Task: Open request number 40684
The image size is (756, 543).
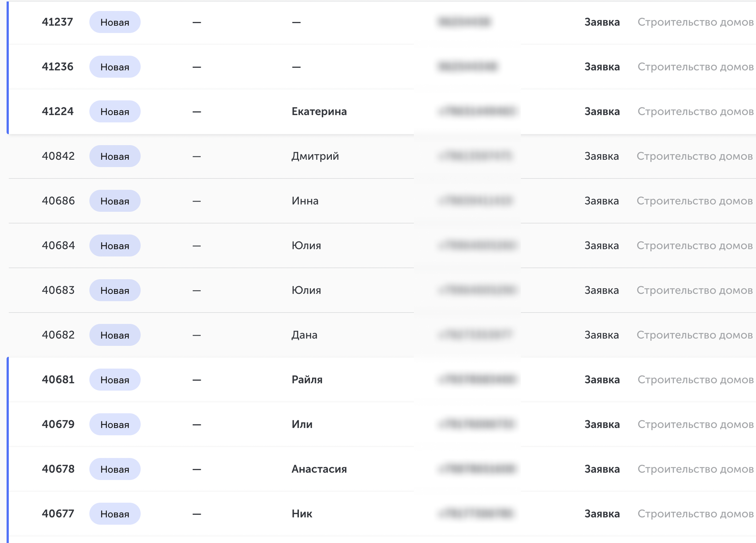Action: [x=58, y=245]
